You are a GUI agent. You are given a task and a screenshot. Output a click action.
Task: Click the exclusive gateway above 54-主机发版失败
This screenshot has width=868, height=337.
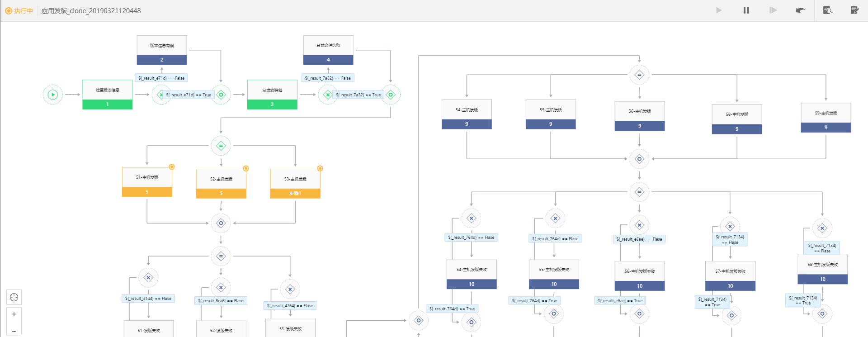coord(472,218)
